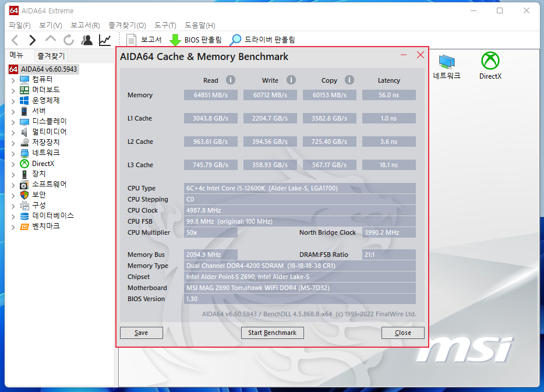The height and width of the screenshot is (392, 544).
Task: Expand the 장치 tree node
Action: [x=13, y=175]
